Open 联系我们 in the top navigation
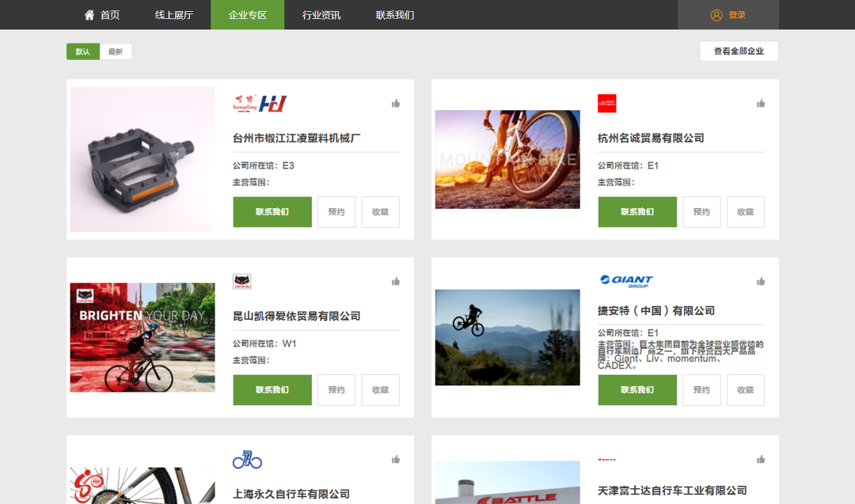Image resolution: width=855 pixels, height=504 pixels. point(395,15)
